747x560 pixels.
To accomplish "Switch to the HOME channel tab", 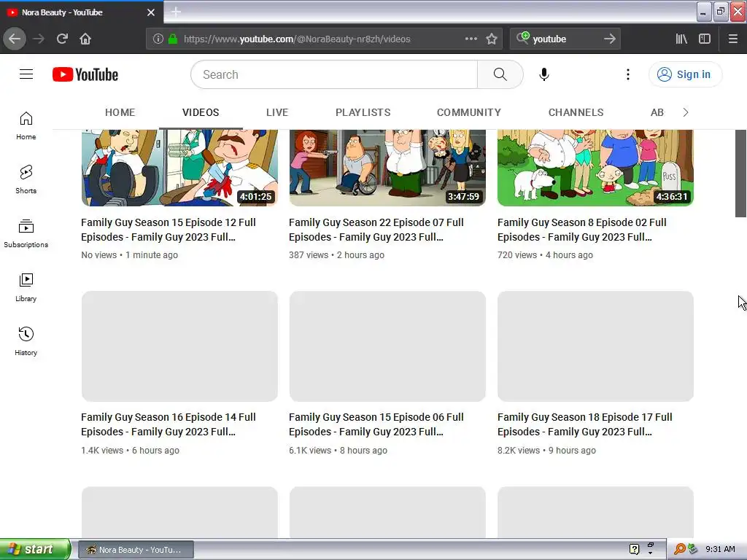I will [120, 112].
